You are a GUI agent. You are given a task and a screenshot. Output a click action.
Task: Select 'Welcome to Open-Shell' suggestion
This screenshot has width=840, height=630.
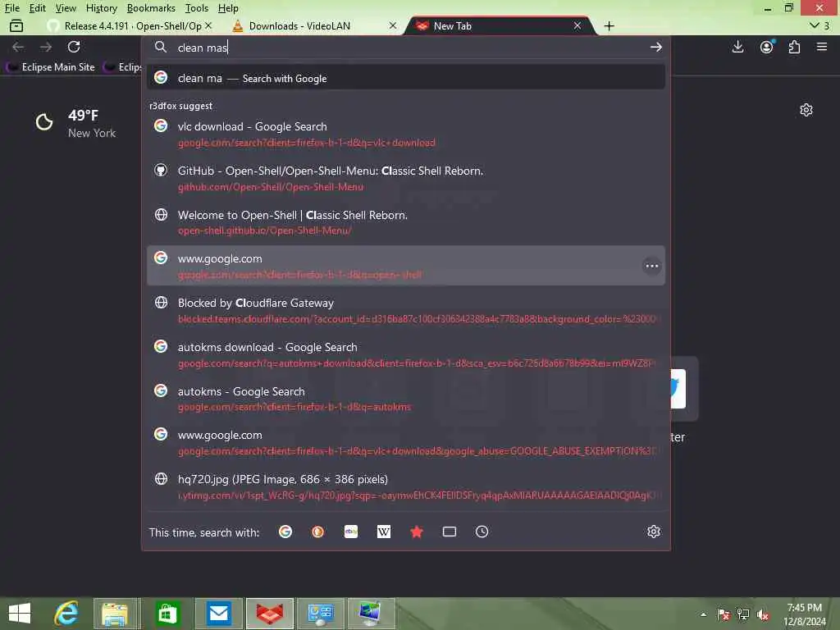click(x=405, y=222)
